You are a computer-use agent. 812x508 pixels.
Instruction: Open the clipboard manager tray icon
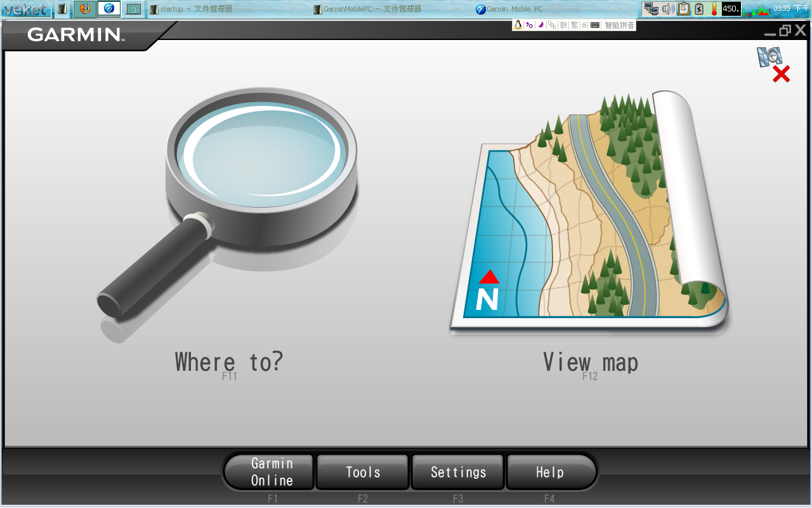click(x=684, y=9)
